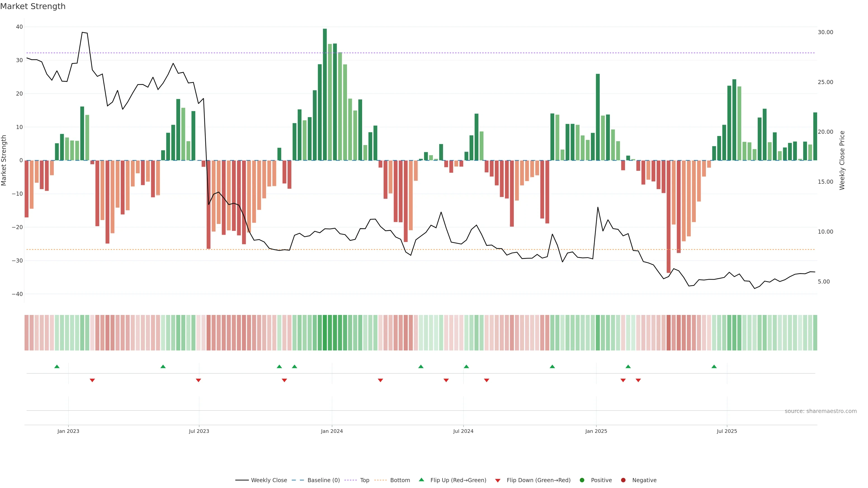Click the Market Strength chart title
868x488 pixels.
[x=33, y=6]
